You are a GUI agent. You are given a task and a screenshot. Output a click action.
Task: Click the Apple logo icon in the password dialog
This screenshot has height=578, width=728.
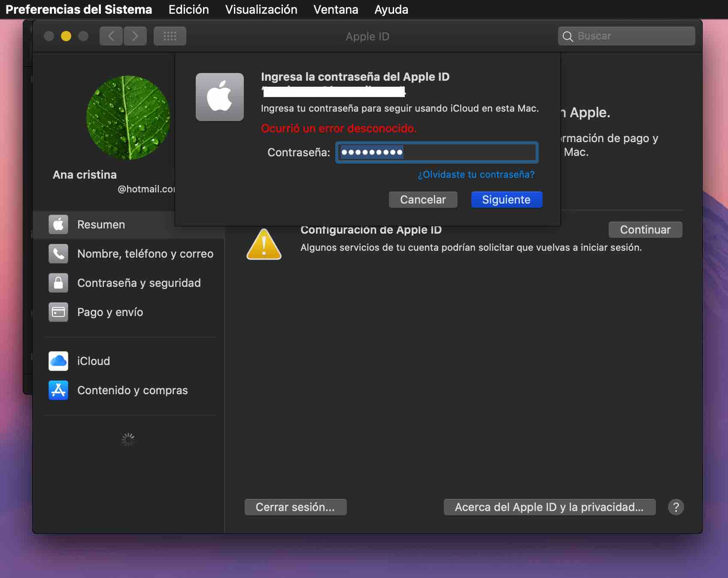tap(220, 97)
